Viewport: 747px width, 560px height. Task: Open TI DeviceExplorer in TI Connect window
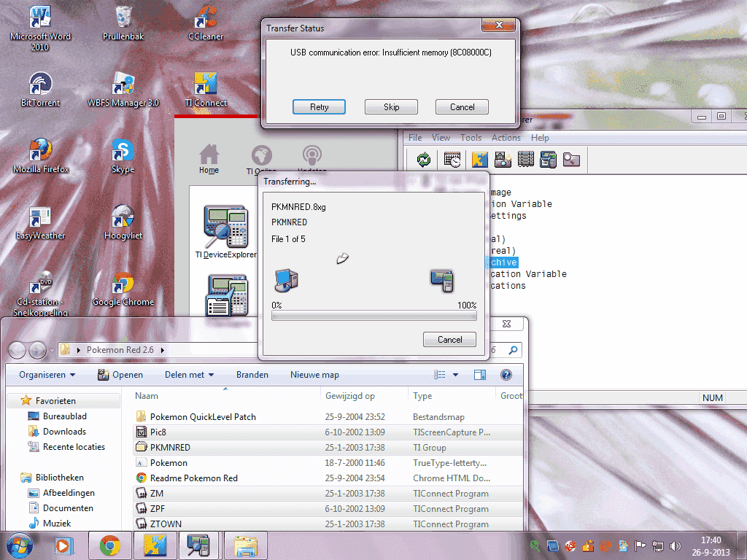226,232
